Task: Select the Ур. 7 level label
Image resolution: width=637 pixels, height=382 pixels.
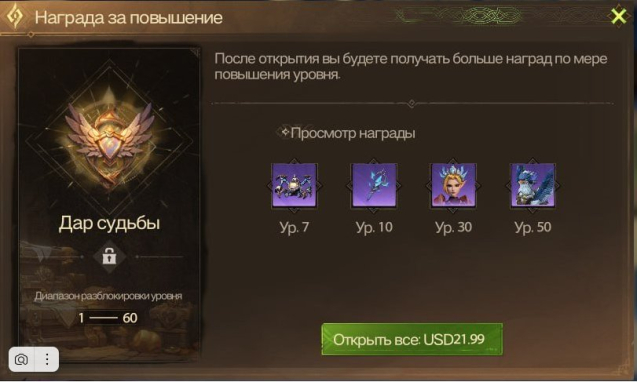Action: (x=294, y=227)
